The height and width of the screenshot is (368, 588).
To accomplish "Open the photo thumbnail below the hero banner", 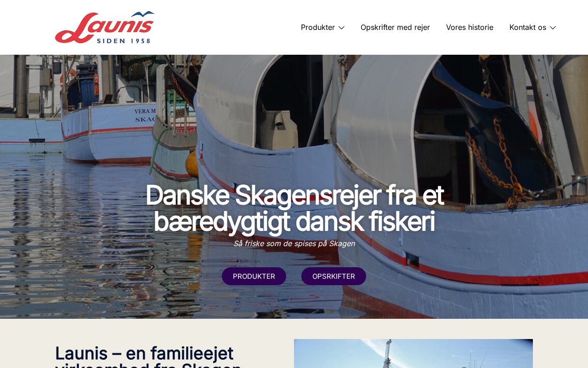I will point(413,353).
